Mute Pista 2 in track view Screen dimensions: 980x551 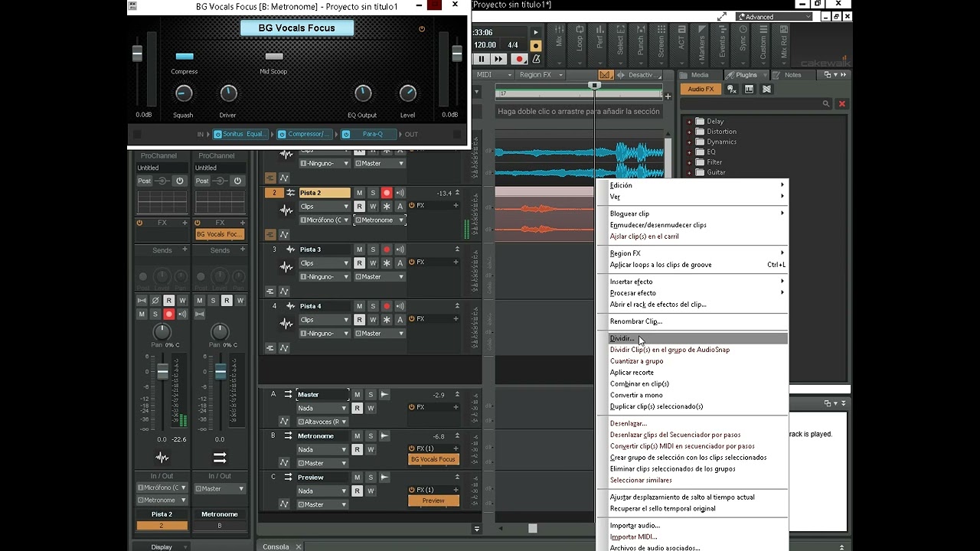tap(359, 193)
